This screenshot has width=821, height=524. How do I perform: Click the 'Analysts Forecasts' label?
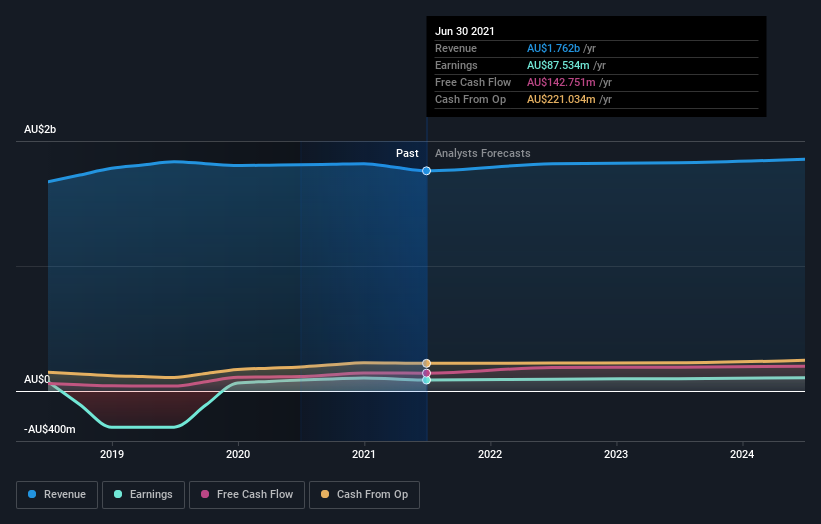[483, 153]
